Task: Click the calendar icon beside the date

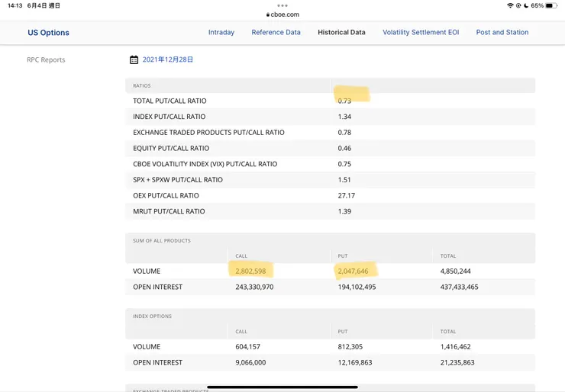Action: point(134,59)
